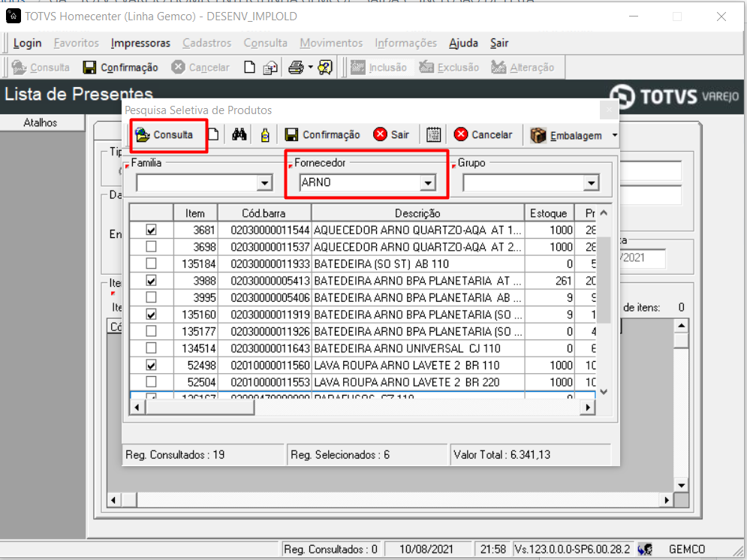Click the TOTVS app icon in title bar
This screenshot has height=560, width=747.
click(x=14, y=17)
